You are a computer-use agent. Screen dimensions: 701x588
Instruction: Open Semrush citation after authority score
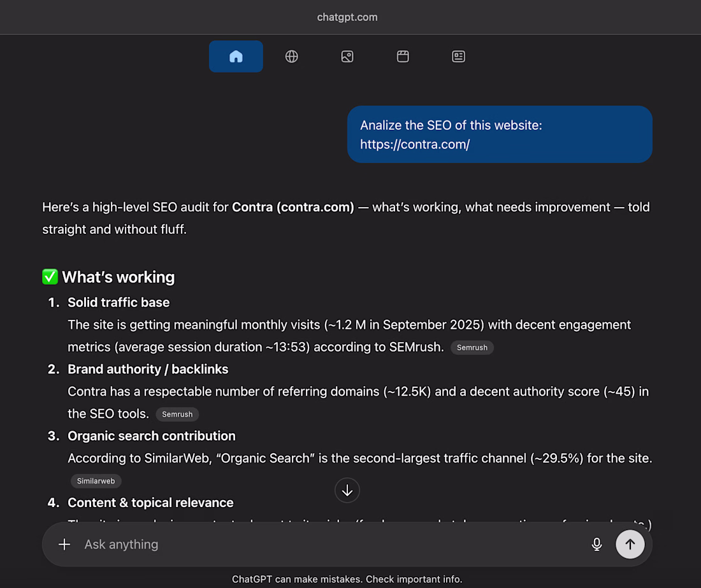(x=177, y=414)
